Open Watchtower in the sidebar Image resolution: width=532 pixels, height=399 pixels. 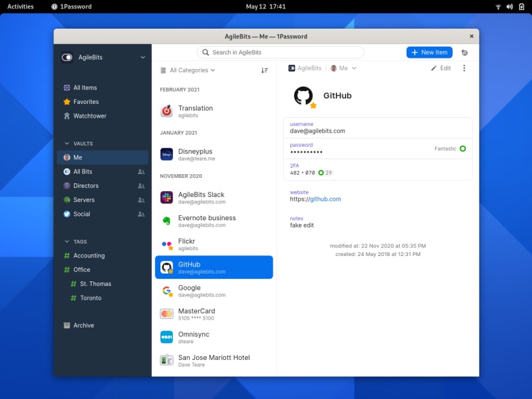pyautogui.click(x=103, y=116)
